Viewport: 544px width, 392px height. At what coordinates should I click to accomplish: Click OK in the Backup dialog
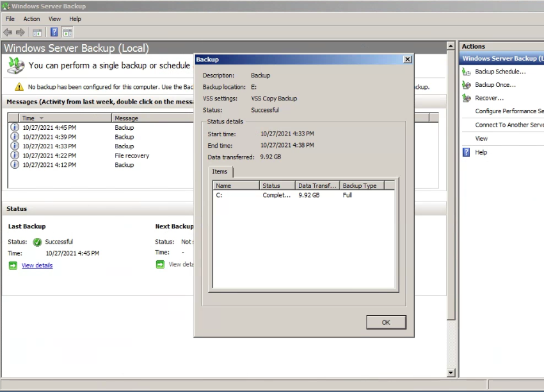click(x=386, y=322)
